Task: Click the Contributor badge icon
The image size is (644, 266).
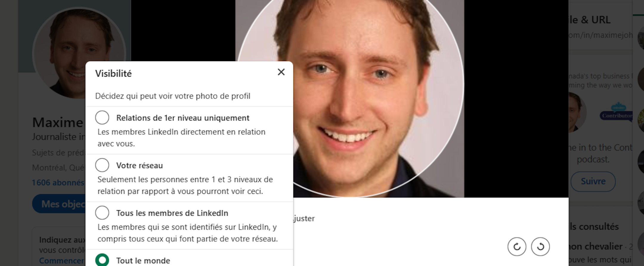Action: coord(617,112)
